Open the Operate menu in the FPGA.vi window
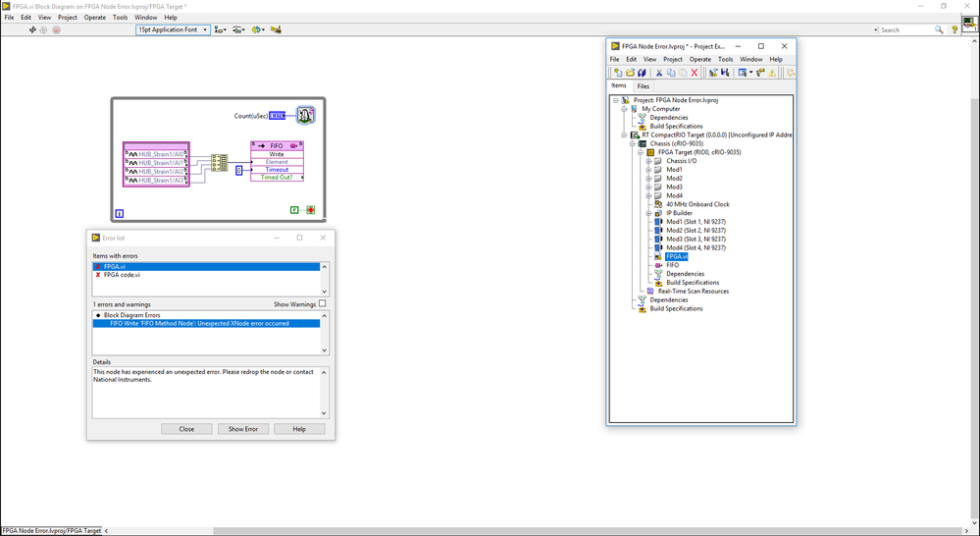This screenshot has height=536, width=980. (95, 18)
